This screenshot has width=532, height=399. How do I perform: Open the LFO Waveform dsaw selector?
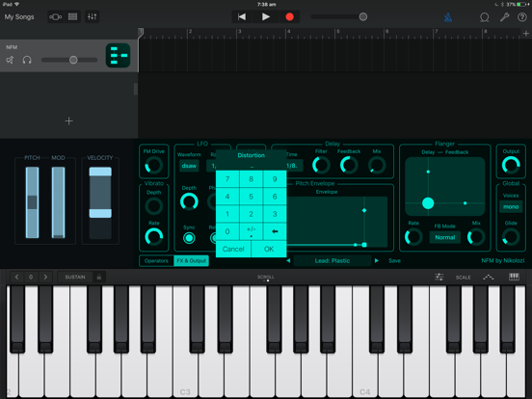pos(189,166)
